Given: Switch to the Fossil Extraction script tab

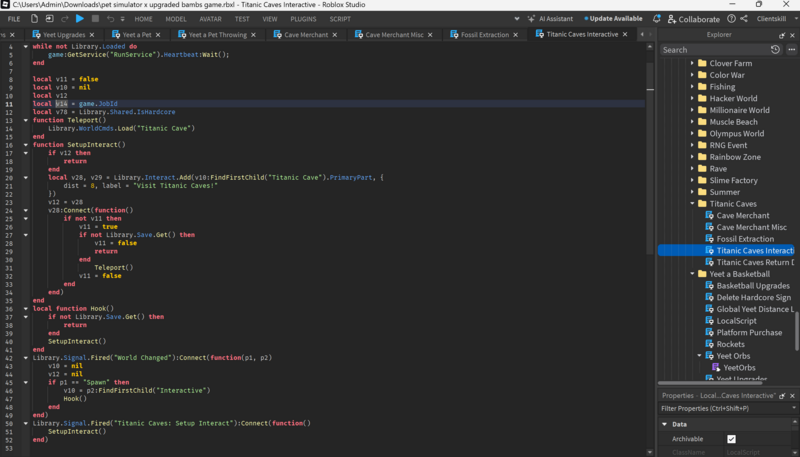Looking at the screenshot, I should pos(486,34).
